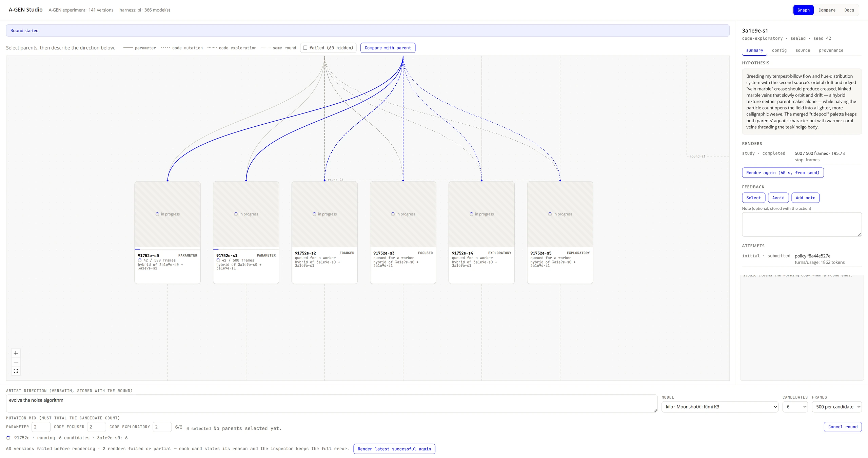Click the running spinner beside 91752e status
Viewport: 868px width, 458px height.
click(8, 438)
